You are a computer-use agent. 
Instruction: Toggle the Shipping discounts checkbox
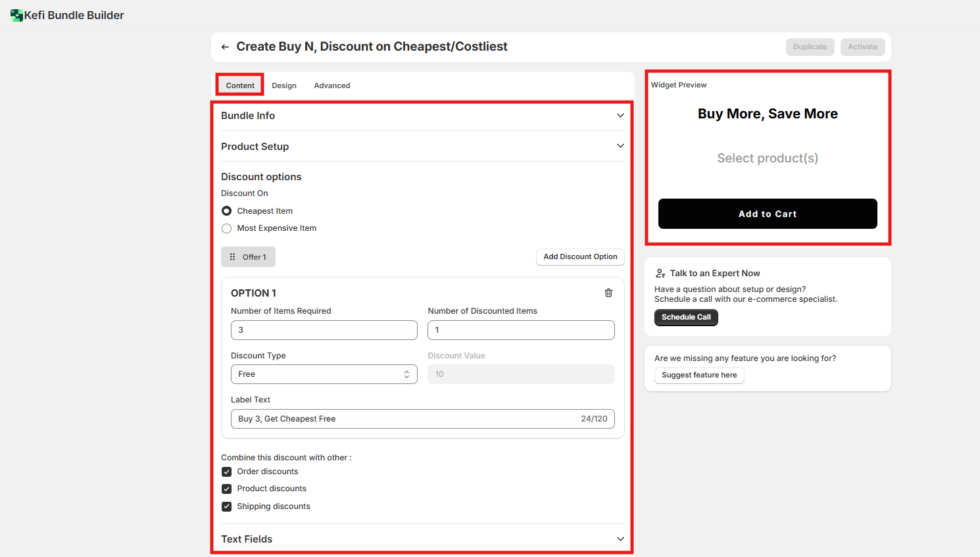click(227, 506)
